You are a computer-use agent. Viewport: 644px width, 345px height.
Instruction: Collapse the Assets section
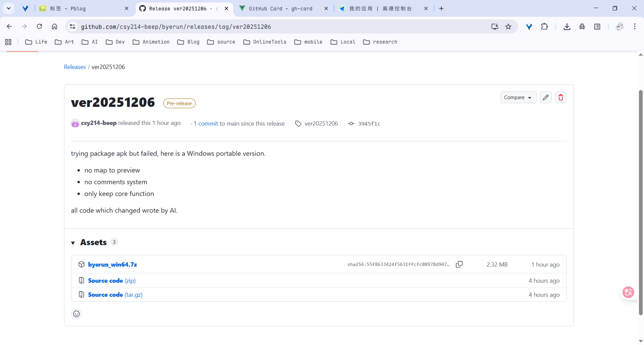(x=73, y=243)
